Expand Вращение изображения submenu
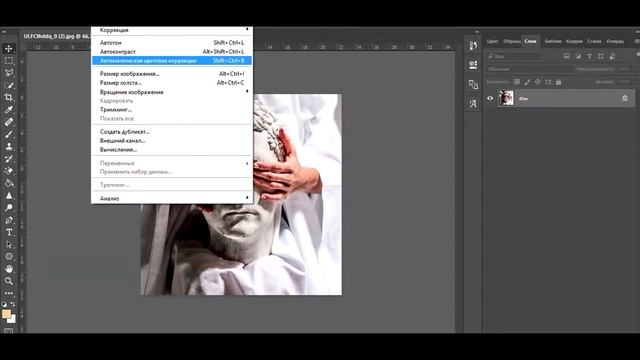Viewport: 640px width, 360px height. click(172, 92)
